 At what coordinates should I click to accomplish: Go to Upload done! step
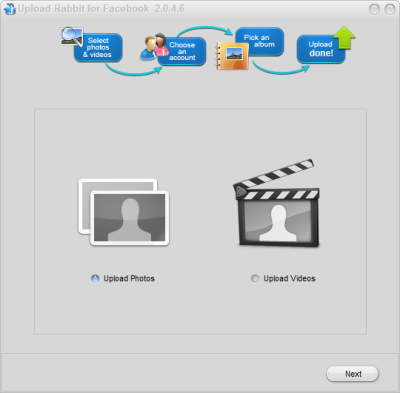[x=321, y=49]
